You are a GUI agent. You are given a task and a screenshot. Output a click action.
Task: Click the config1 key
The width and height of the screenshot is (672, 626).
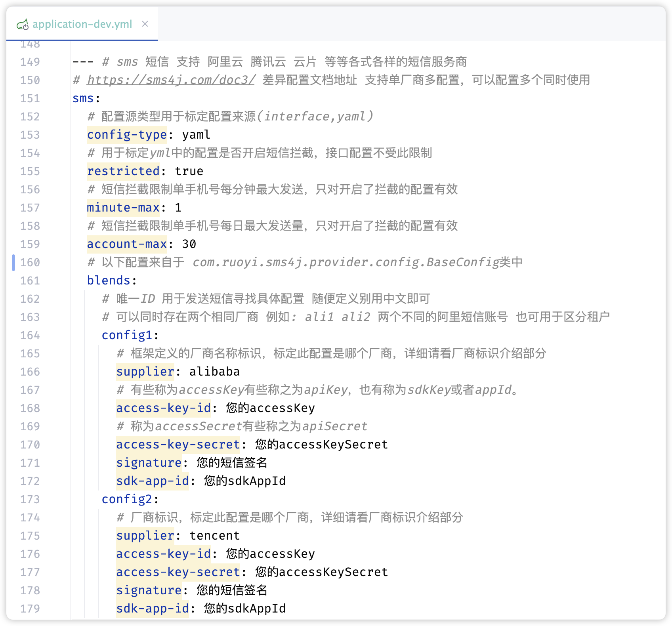[x=127, y=335]
